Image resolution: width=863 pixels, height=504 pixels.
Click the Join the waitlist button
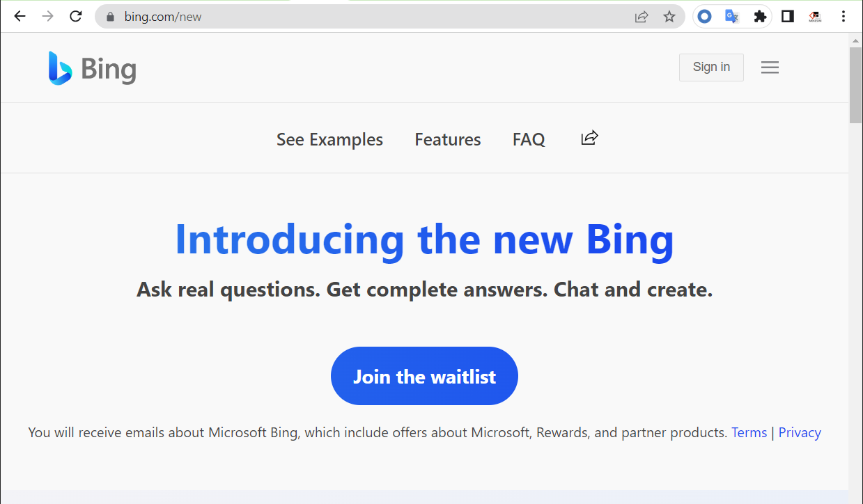[424, 376]
